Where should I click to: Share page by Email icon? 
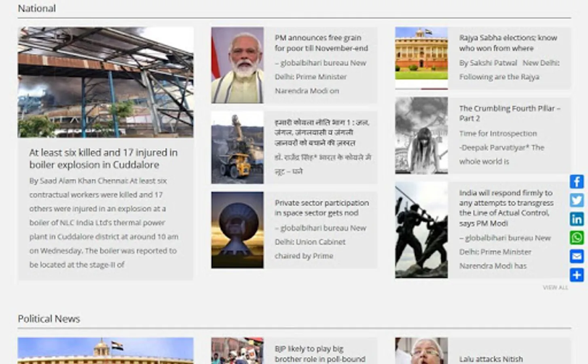pyautogui.click(x=577, y=256)
